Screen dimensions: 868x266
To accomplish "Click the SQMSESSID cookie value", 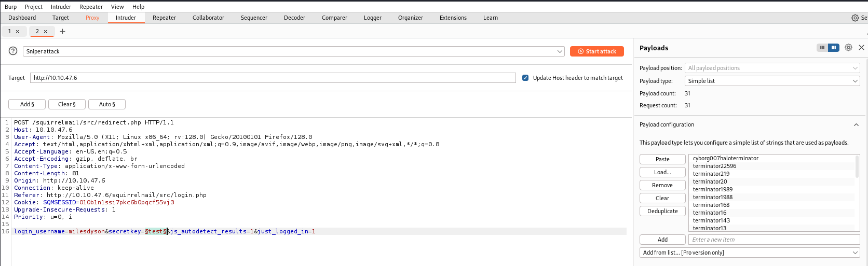I will (x=127, y=202).
